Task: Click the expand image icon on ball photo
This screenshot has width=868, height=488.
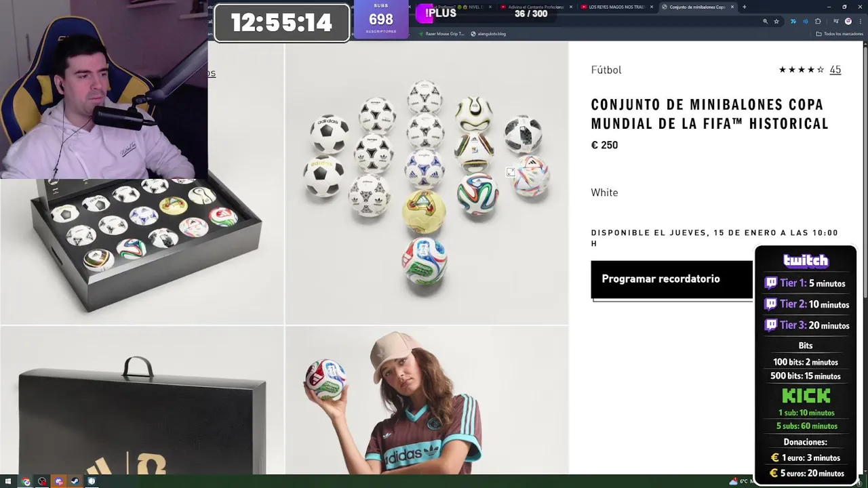Action: point(511,172)
